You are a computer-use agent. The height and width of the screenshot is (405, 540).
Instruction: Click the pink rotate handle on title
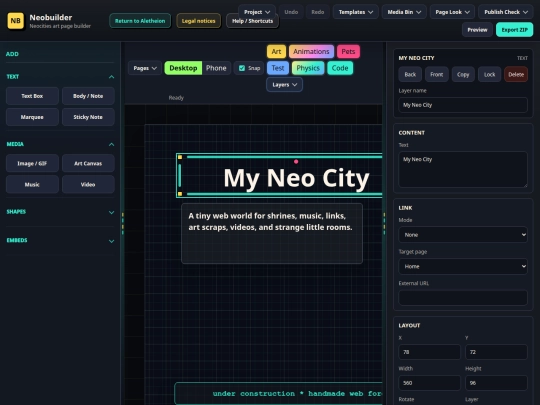point(296,162)
